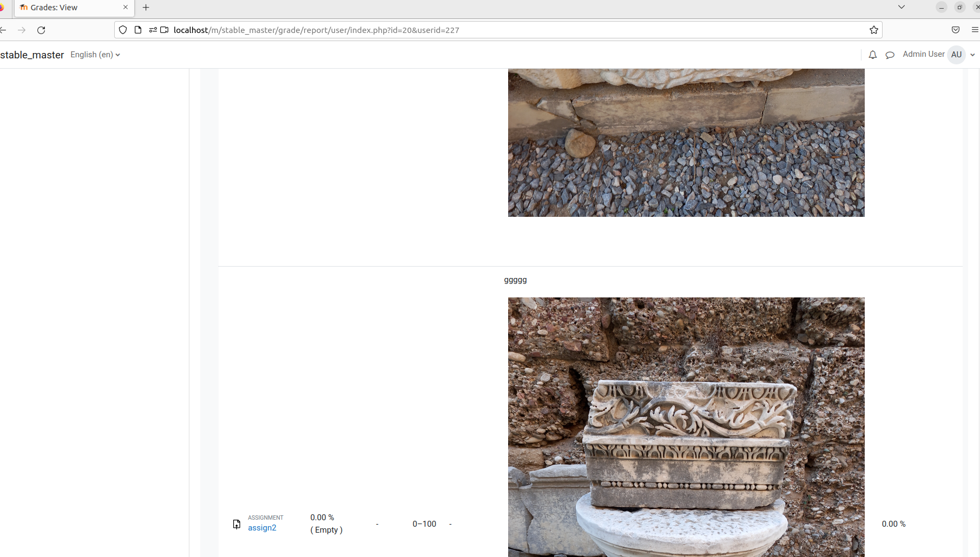Open a new browser tab
Screen dimensions: 980x557
pyautogui.click(x=146, y=8)
